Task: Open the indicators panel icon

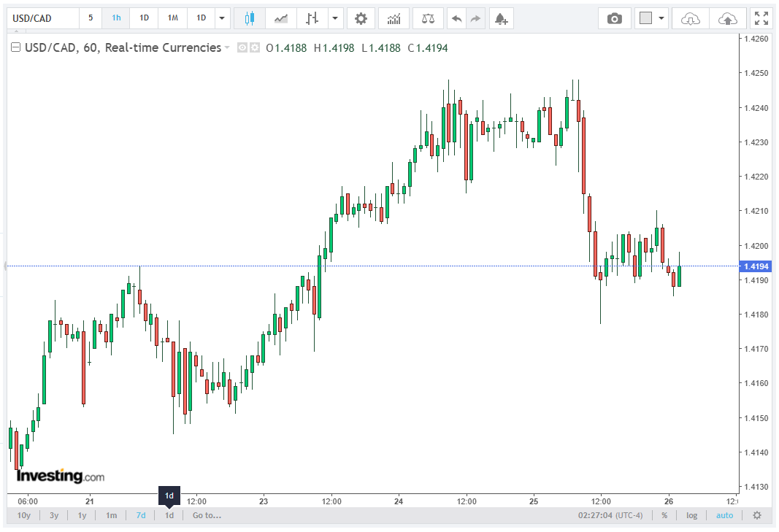Action: point(394,18)
